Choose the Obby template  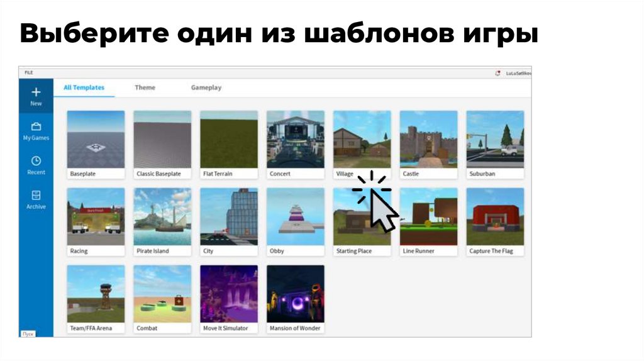click(296, 222)
